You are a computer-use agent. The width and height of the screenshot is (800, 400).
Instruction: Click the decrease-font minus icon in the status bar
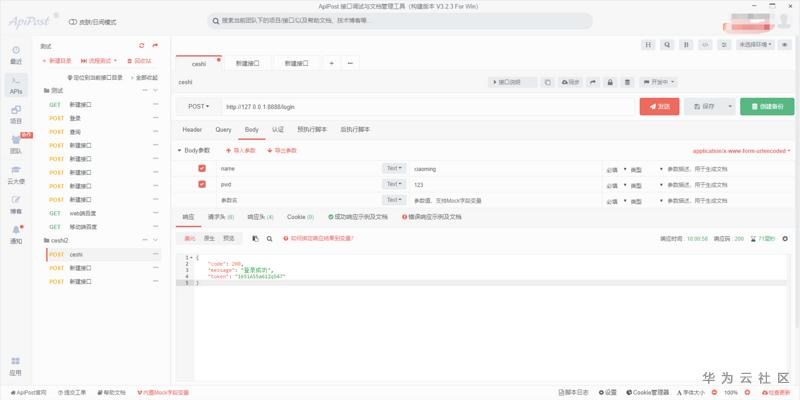tap(714, 392)
